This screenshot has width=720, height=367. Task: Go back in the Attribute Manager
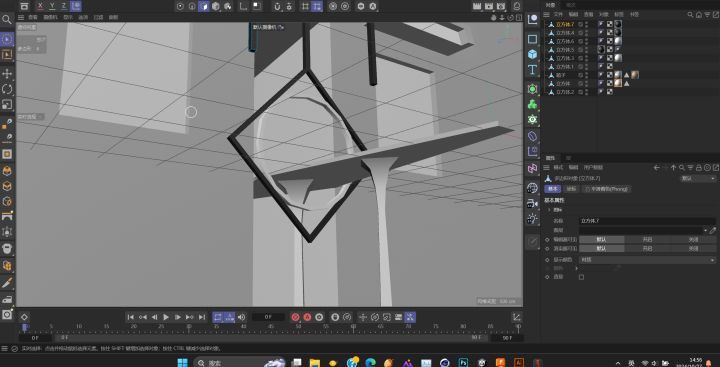(x=657, y=168)
